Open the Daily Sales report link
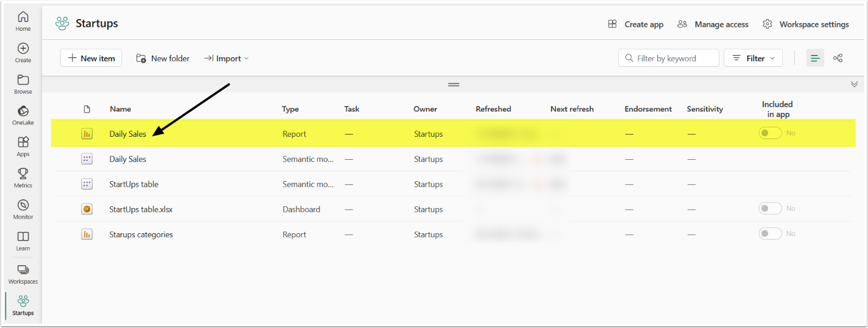The image size is (868, 328). tap(128, 134)
